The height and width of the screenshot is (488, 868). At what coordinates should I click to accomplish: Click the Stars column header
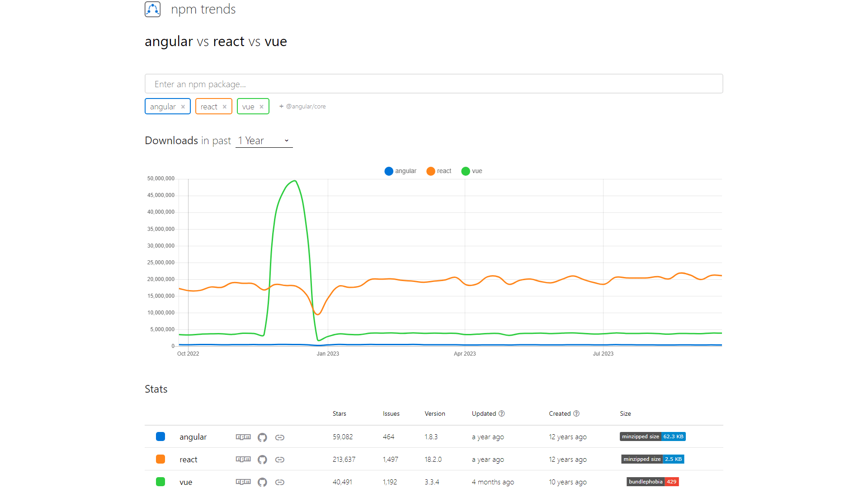tap(340, 413)
